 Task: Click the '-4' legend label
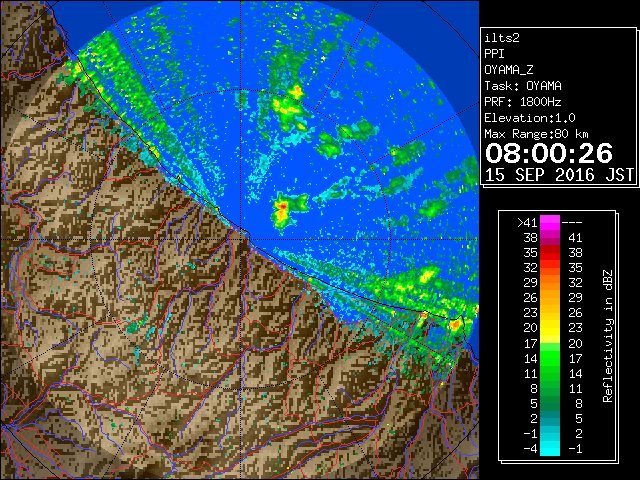(530, 448)
